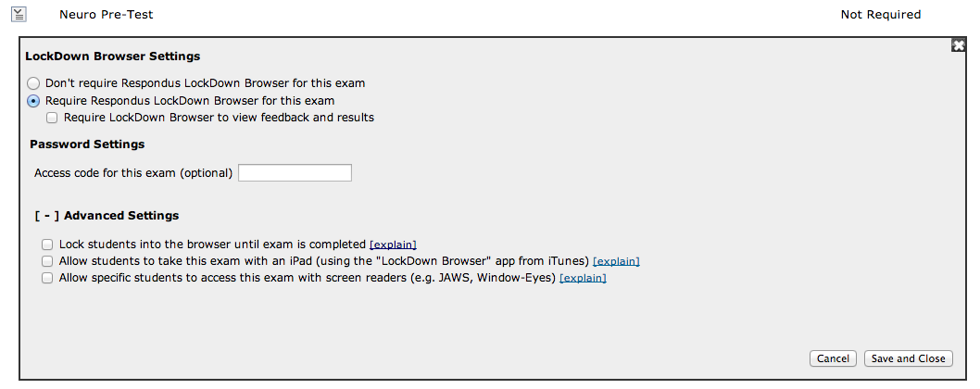The height and width of the screenshot is (389, 980).
Task: Open explain link for lock students option
Action: point(393,245)
